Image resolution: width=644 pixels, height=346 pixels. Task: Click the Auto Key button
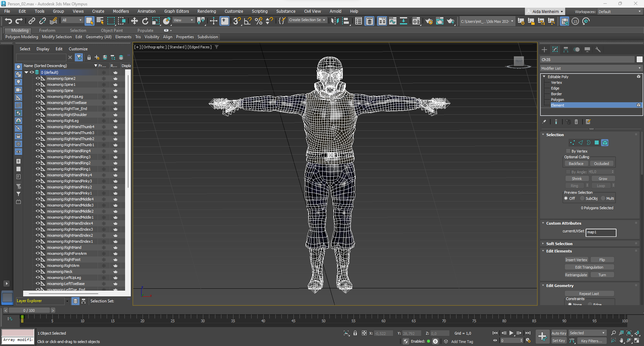click(x=559, y=333)
